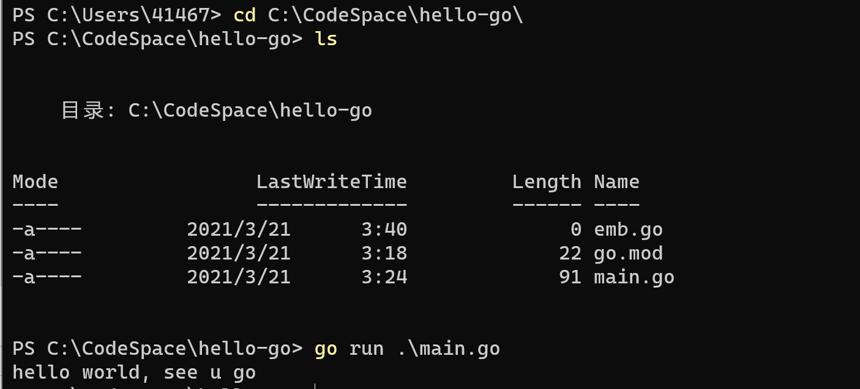This screenshot has width=860, height=389.
Task: Click the Mode column header
Action: point(35,182)
